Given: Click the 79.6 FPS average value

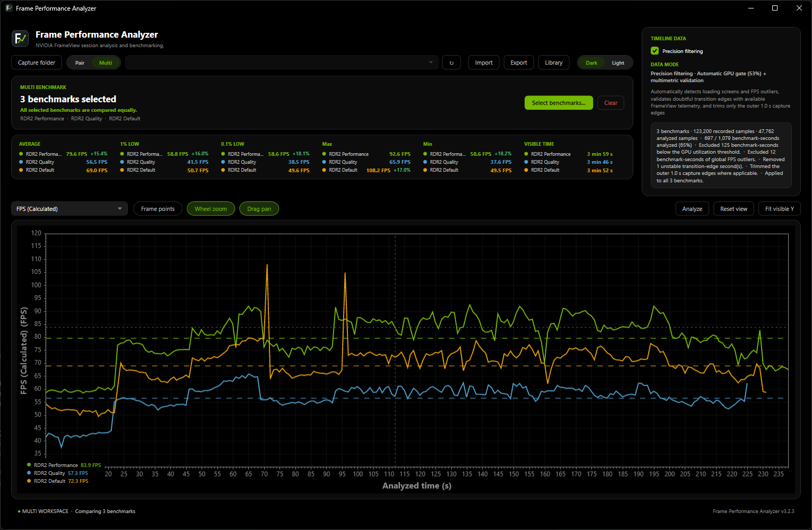Looking at the screenshot, I should pyautogui.click(x=76, y=154).
